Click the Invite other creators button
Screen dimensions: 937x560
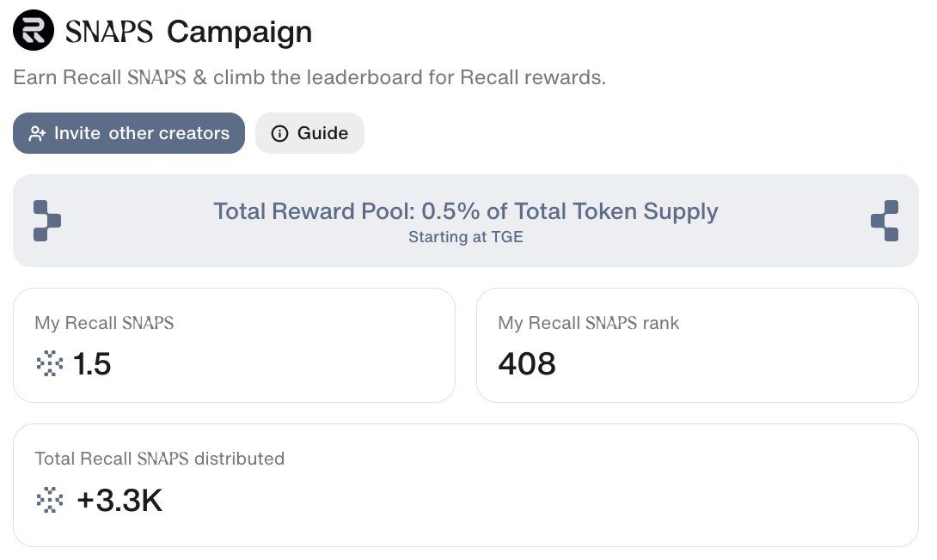[x=129, y=133]
